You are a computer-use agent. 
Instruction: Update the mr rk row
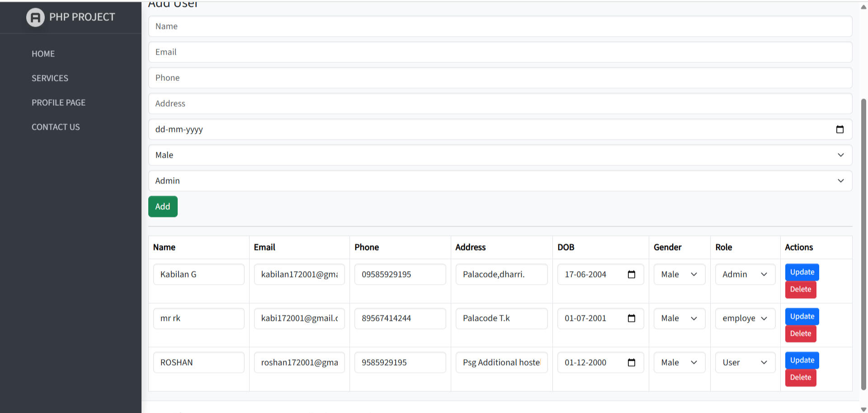click(802, 316)
